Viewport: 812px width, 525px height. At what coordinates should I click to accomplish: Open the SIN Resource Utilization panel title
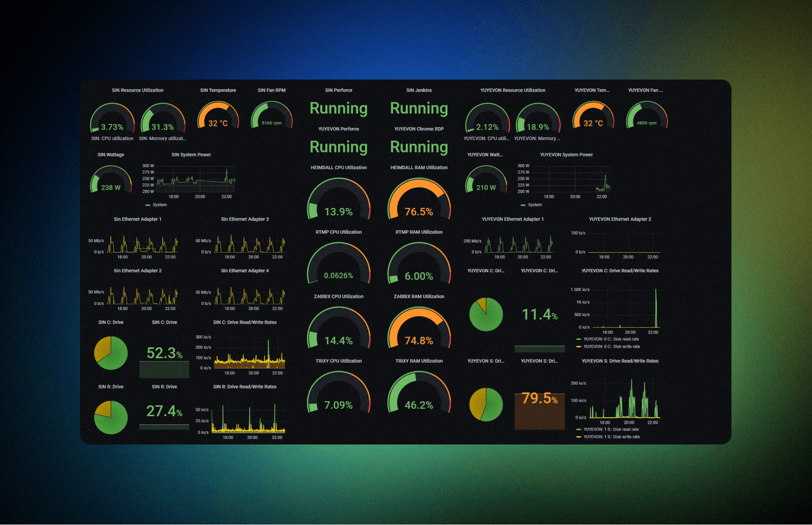[x=137, y=91]
